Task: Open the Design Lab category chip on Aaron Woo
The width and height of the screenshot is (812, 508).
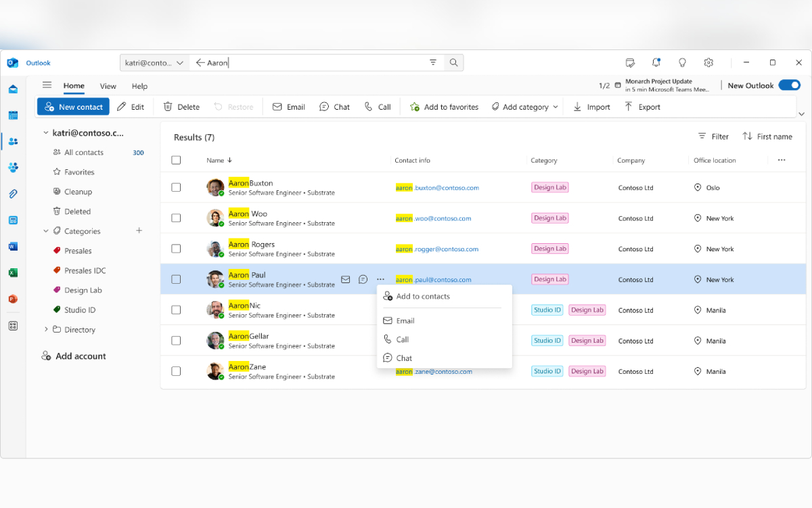Action: click(549, 217)
